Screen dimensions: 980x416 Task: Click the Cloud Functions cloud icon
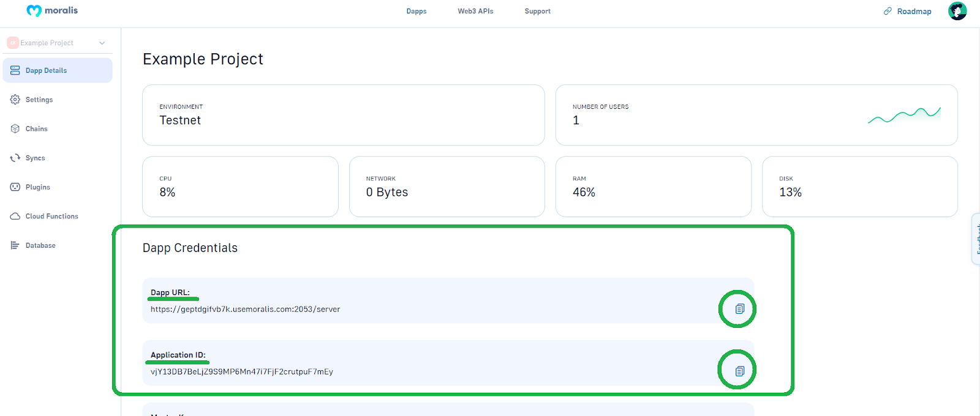(15, 216)
